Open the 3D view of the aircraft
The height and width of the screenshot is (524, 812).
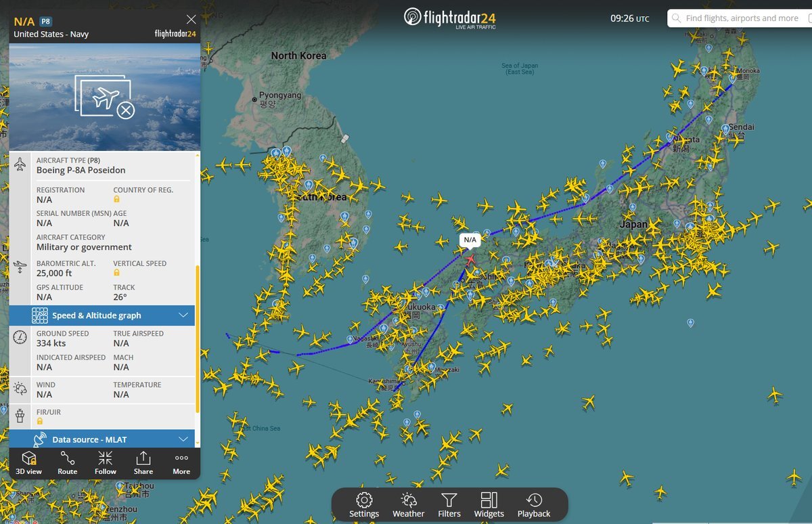28,463
